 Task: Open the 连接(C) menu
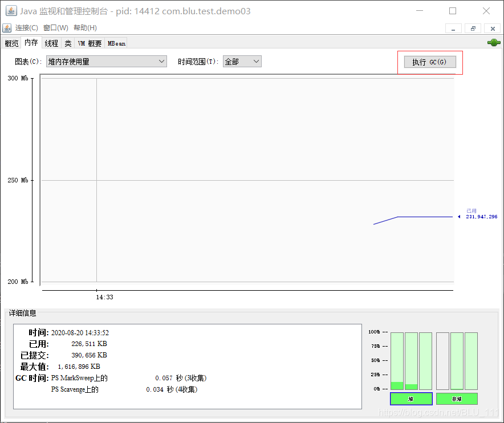[26, 28]
